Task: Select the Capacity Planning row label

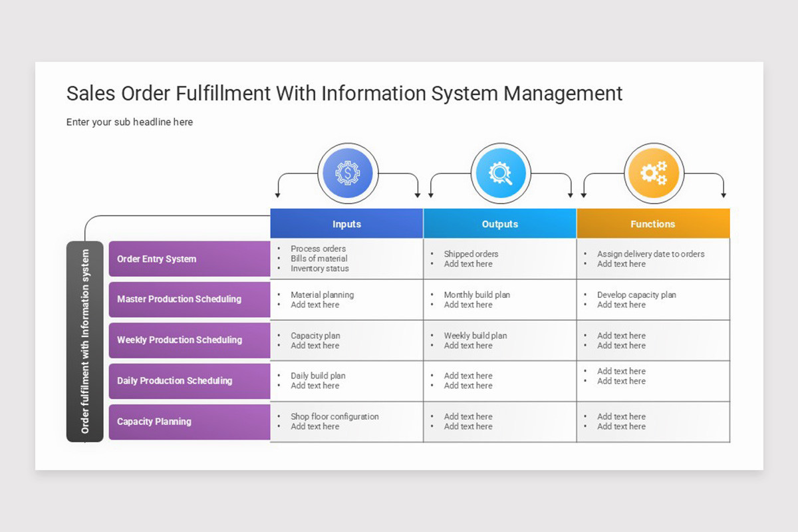Action: tap(189, 422)
